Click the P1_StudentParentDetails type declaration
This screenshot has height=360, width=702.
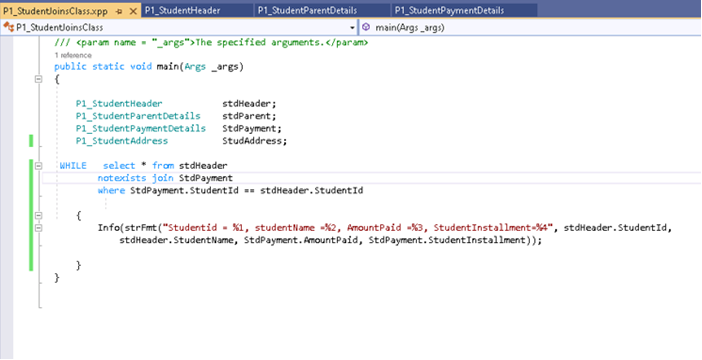[x=138, y=116]
